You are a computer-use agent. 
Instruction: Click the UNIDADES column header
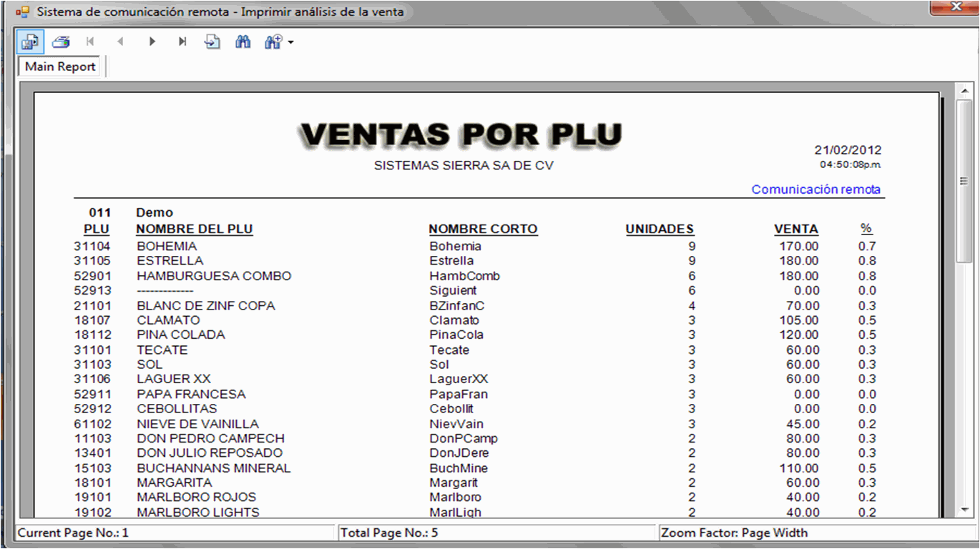[659, 229]
